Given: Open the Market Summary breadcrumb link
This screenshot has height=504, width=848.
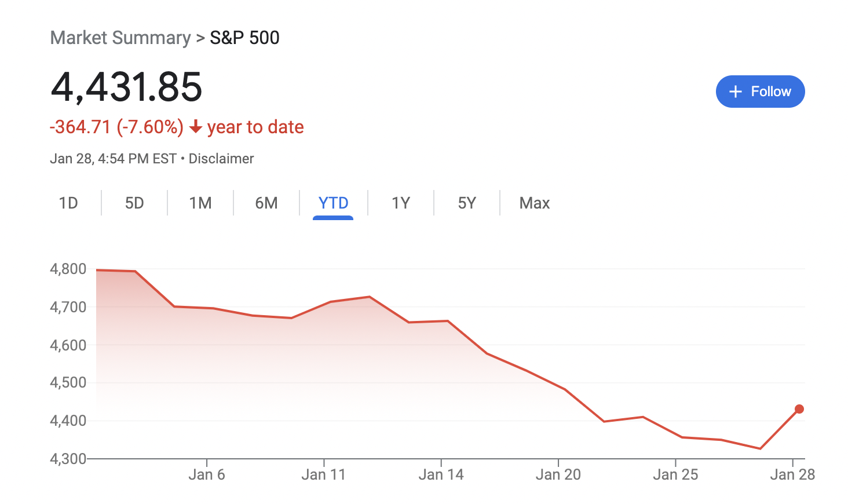Looking at the screenshot, I should 120,38.
